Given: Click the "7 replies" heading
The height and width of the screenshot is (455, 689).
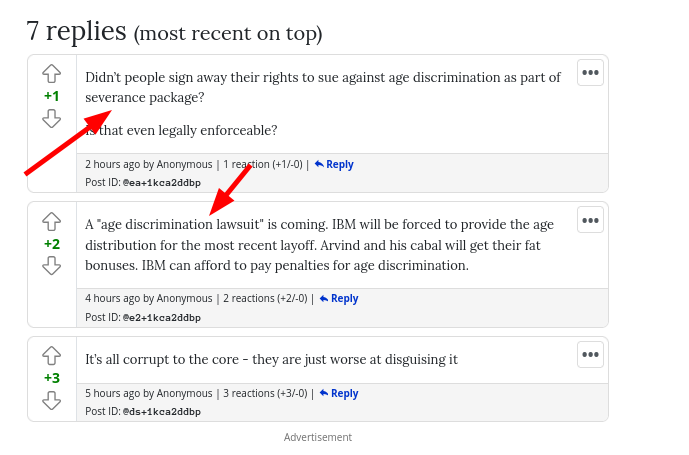Looking at the screenshot, I should tap(77, 31).
